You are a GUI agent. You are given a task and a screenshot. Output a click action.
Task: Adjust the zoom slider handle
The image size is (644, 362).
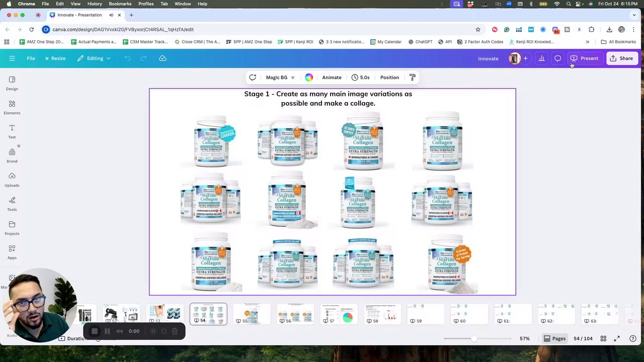[474, 338]
